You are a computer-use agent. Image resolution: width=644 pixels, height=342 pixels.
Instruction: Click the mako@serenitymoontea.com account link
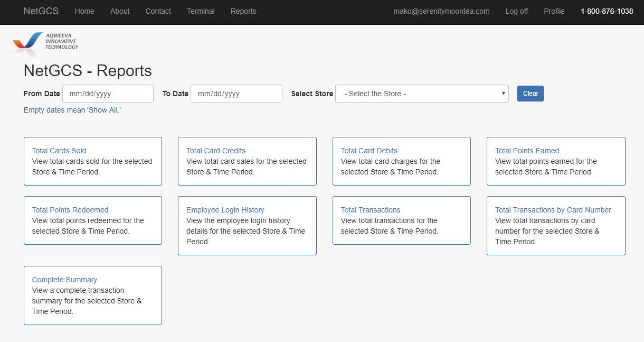pos(441,11)
